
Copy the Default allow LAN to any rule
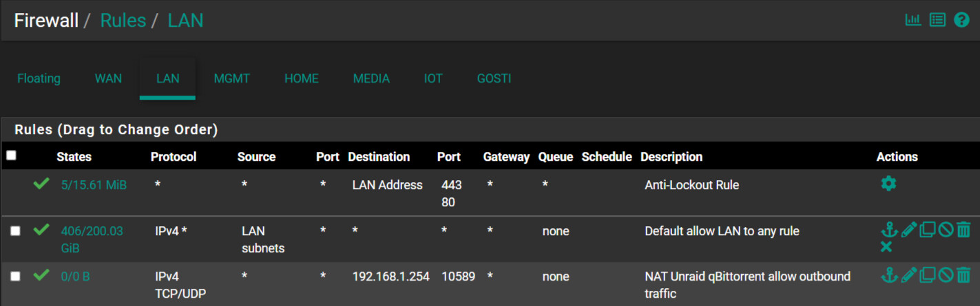pos(928,230)
